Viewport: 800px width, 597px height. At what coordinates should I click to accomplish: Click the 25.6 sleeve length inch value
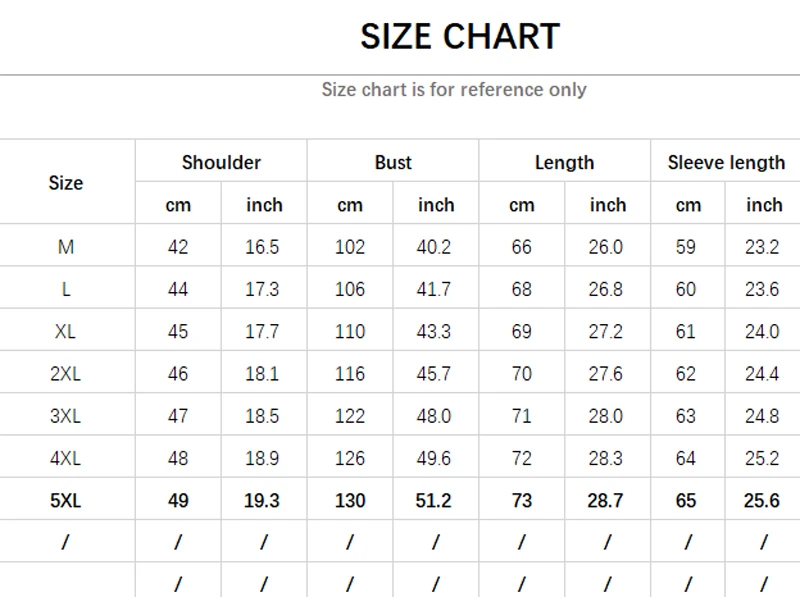click(x=762, y=501)
